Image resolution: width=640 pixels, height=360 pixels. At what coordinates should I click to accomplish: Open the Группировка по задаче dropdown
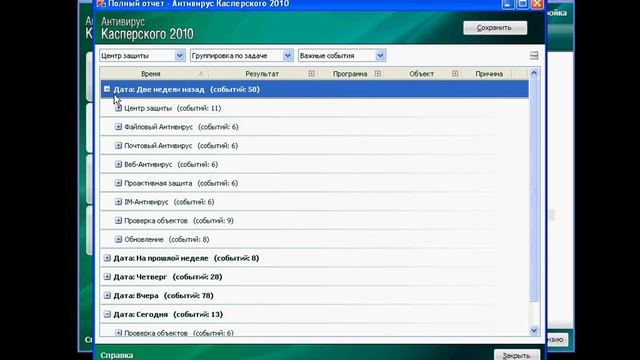click(241, 56)
